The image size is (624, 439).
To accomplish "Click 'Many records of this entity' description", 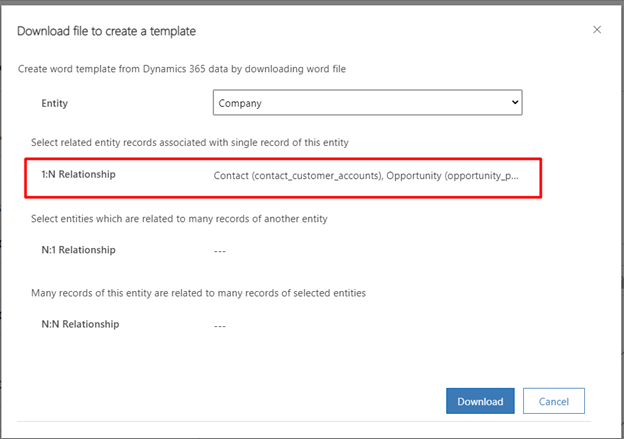I will click(191, 293).
